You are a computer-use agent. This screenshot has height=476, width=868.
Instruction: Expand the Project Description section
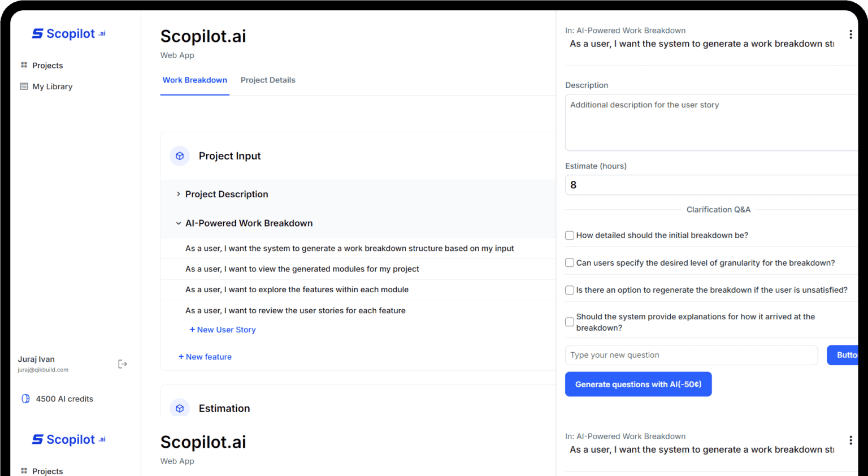(179, 194)
